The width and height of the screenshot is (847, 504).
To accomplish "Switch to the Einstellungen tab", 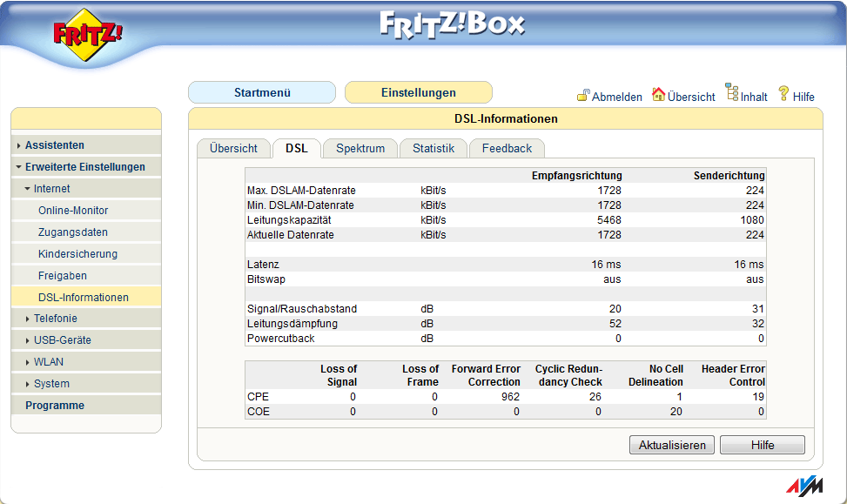I will click(419, 92).
